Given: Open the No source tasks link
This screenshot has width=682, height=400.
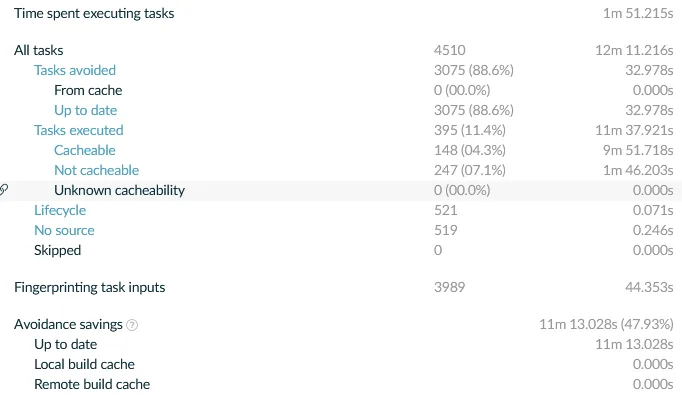Looking at the screenshot, I should [64, 230].
